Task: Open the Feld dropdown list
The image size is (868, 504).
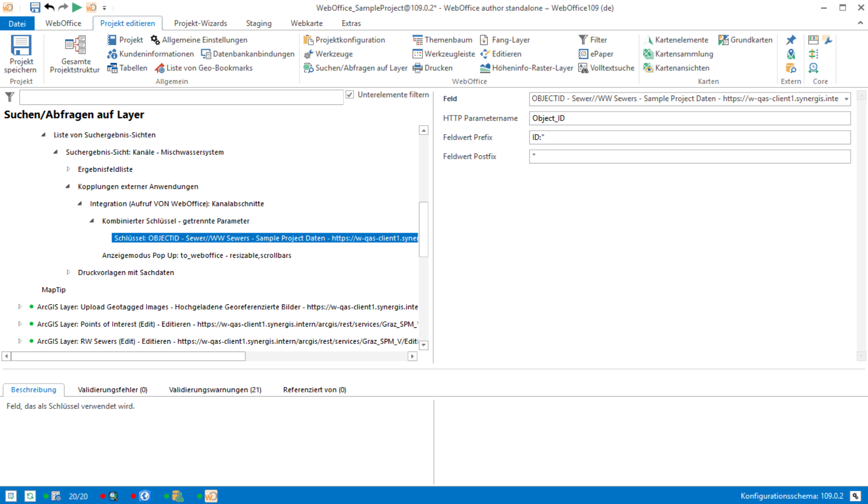Action: tap(846, 99)
